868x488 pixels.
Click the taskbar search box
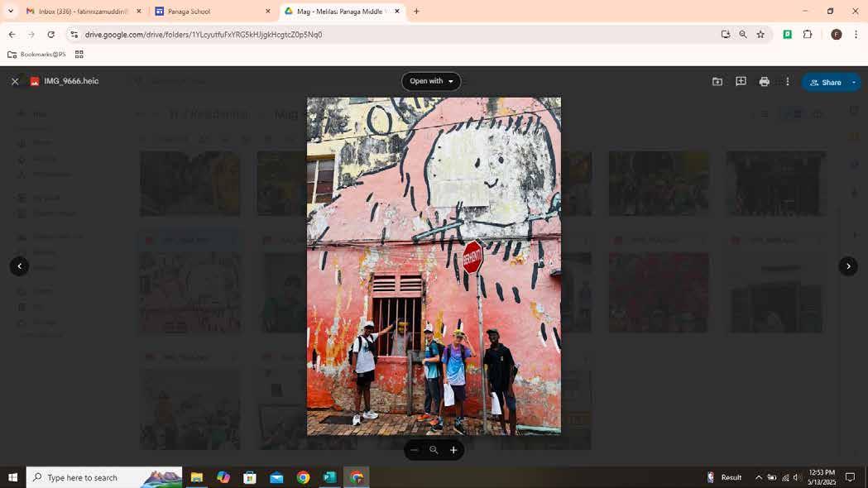click(104, 477)
